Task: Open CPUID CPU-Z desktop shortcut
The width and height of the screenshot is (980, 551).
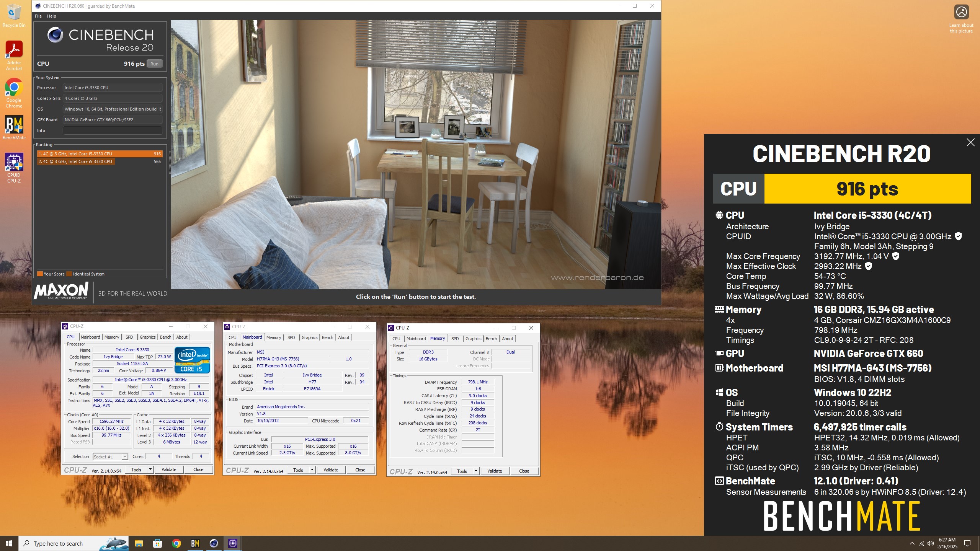Action: pyautogui.click(x=14, y=168)
